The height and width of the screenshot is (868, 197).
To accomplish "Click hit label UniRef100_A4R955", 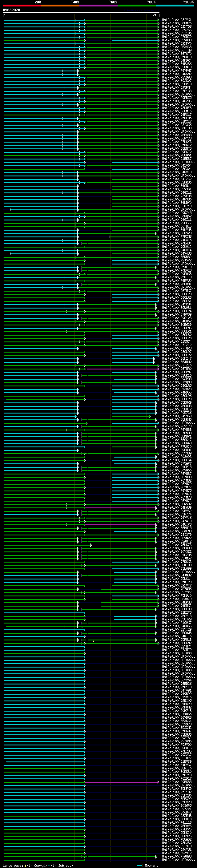I will [177, 392].
